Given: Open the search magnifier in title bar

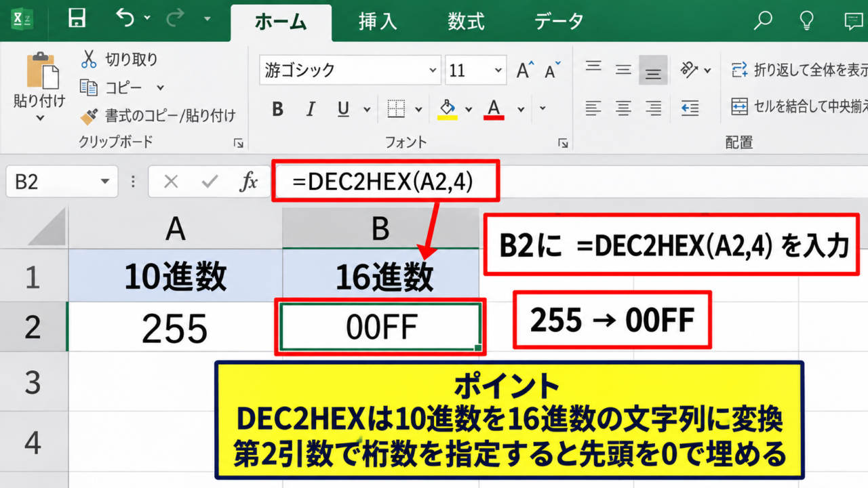Looking at the screenshot, I should 763,21.
